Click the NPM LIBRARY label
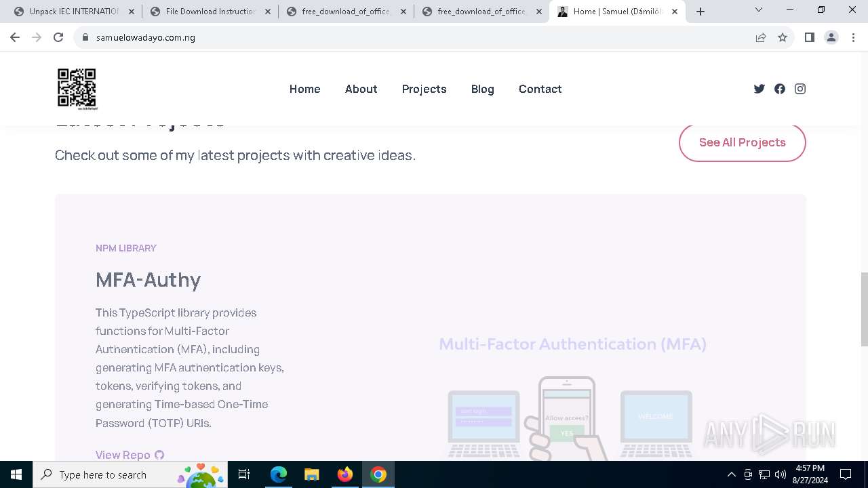The height and width of the screenshot is (488, 868). point(126,248)
